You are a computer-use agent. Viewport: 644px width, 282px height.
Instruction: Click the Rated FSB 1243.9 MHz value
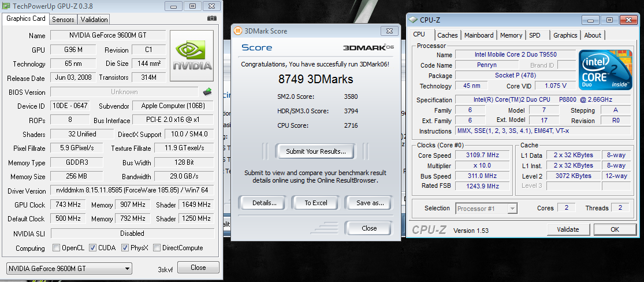point(482,186)
